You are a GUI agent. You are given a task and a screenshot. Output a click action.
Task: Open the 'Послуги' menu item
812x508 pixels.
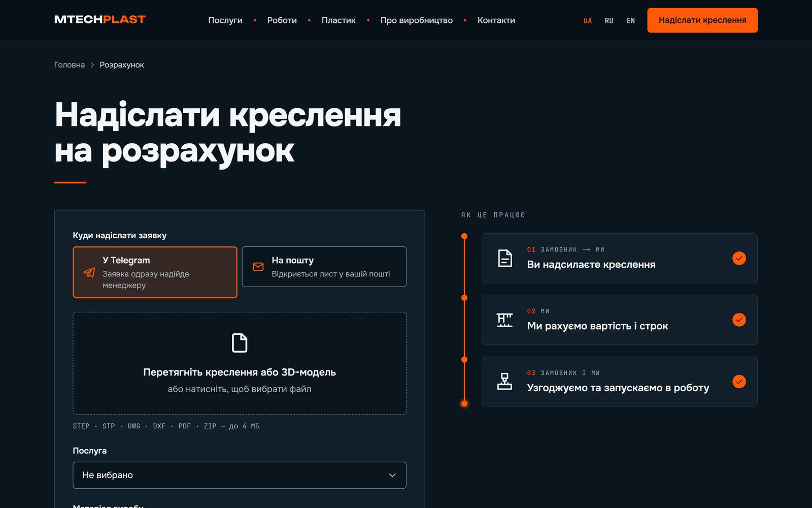(x=225, y=20)
